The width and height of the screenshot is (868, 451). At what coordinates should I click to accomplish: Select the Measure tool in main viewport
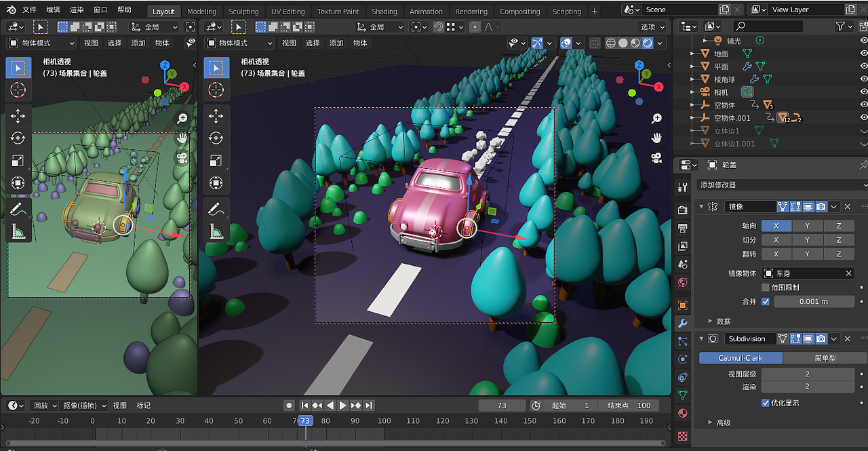pyautogui.click(x=216, y=232)
